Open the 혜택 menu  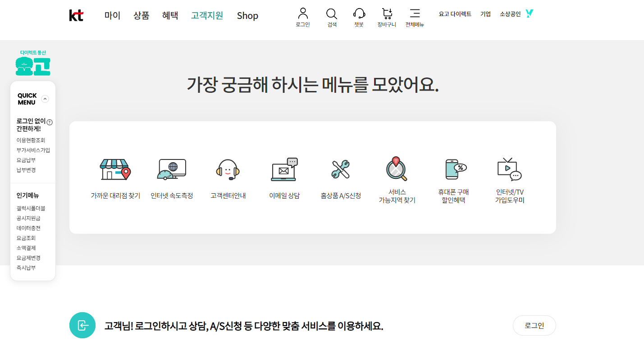[170, 15]
